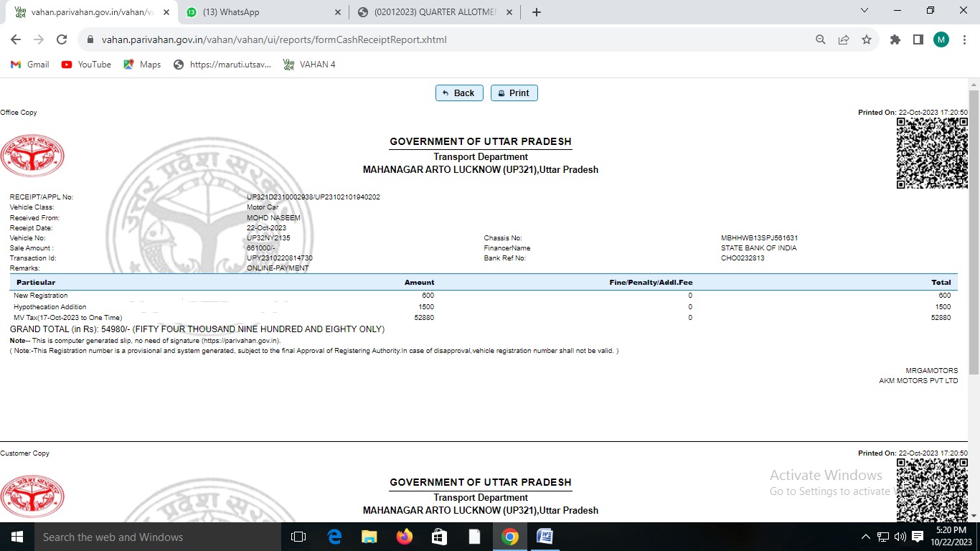
Task: Open the Extensions puzzle icon
Action: pos(895,39)
